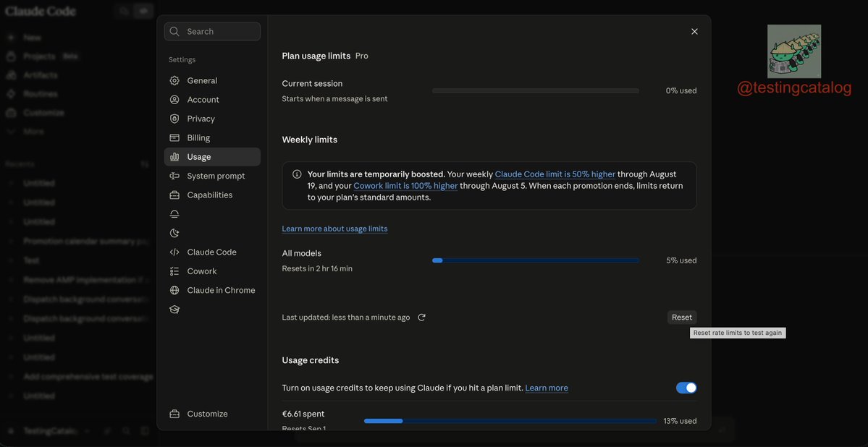Screen dimensions: 868x447
Task: Open the Account settings page
Action: tap(212, 100)
